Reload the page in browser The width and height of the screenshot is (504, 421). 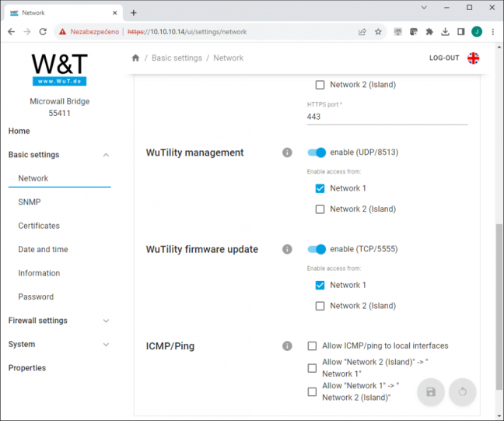pyautogui.click(x=43, y=32)
